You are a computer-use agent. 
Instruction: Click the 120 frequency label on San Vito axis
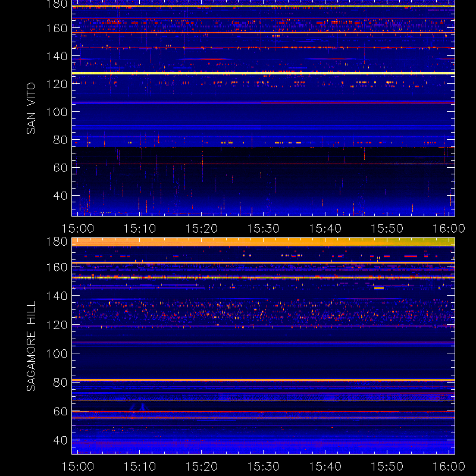[x=57, y=84]
